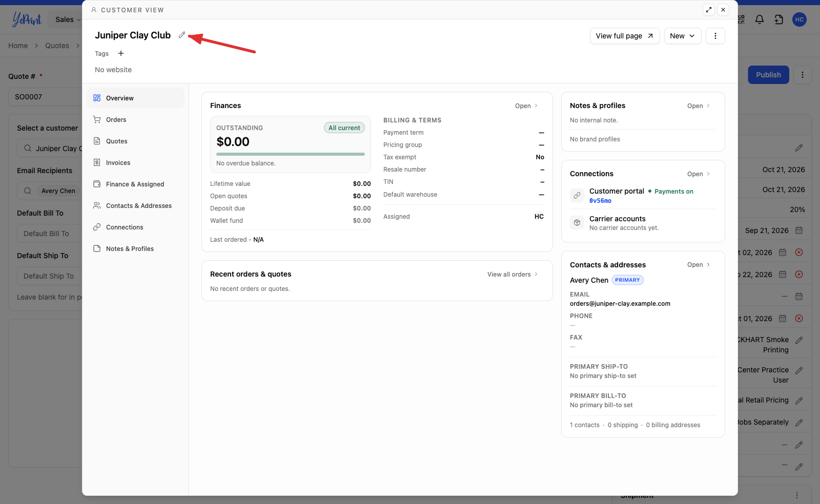Edit the Retail Pricing row pencil
The image size is (820, 504).
pos(799,401)
